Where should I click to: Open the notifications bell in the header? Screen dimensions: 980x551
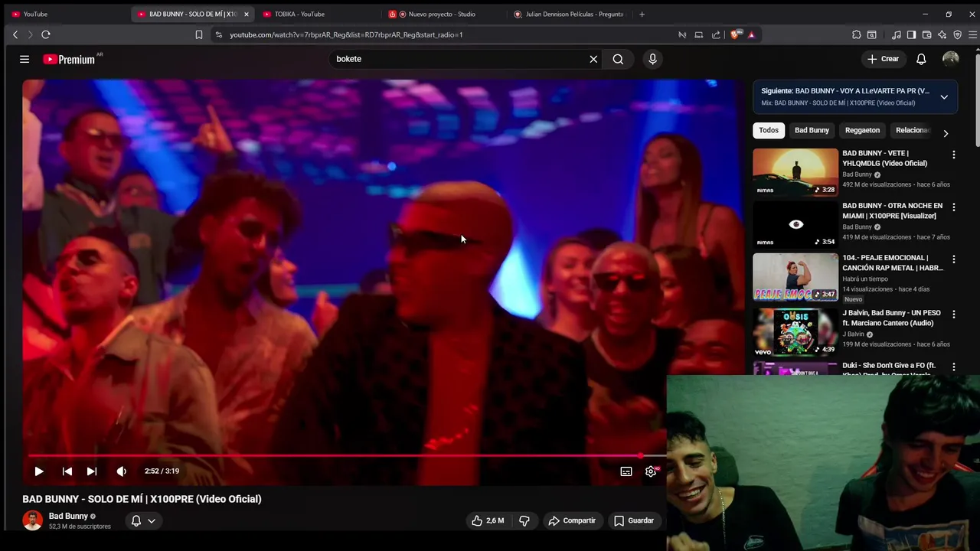921,59
